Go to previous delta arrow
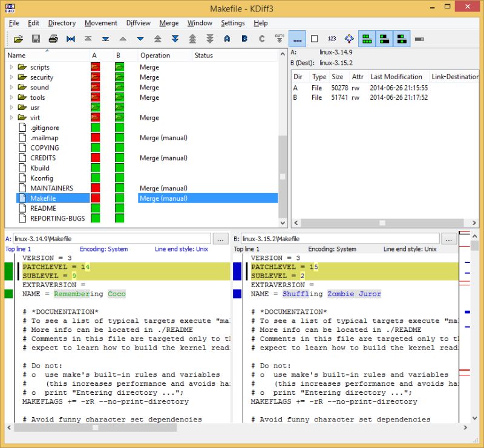Image resolution: width=484 pixels, height=448 pixels. [123, 39]
